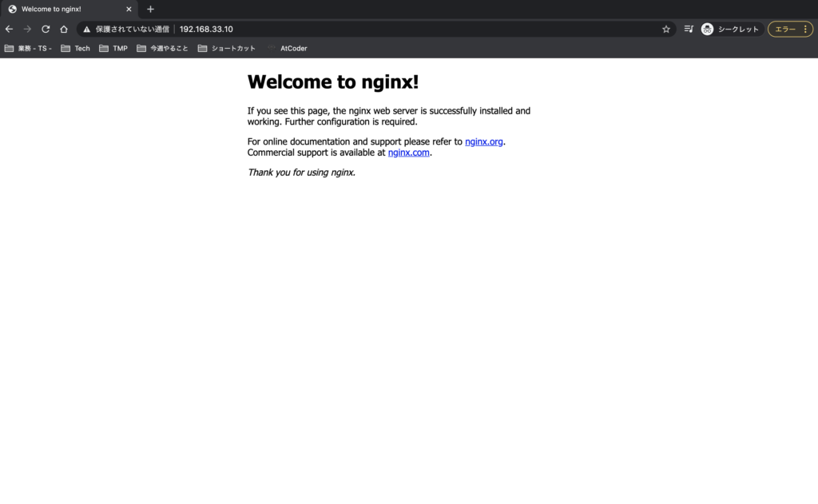Open the home page via house icon

point(64,30)
